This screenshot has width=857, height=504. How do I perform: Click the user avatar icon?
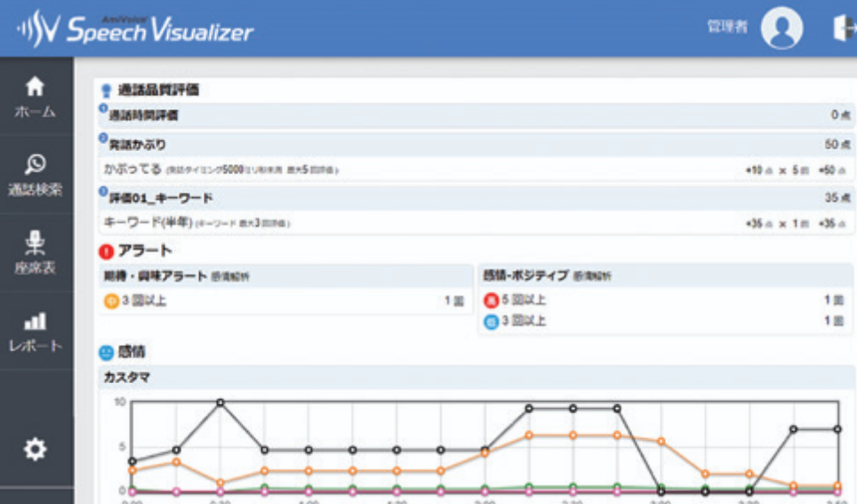point(781,28)
